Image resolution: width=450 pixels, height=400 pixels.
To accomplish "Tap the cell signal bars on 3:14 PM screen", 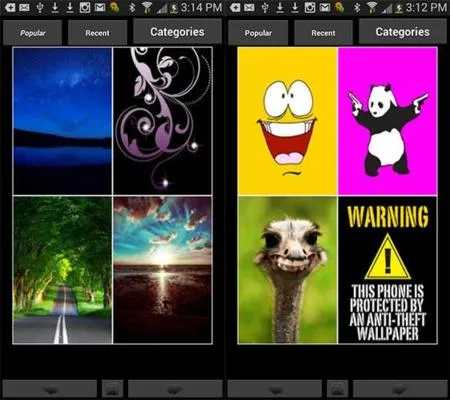I will 162,8.
